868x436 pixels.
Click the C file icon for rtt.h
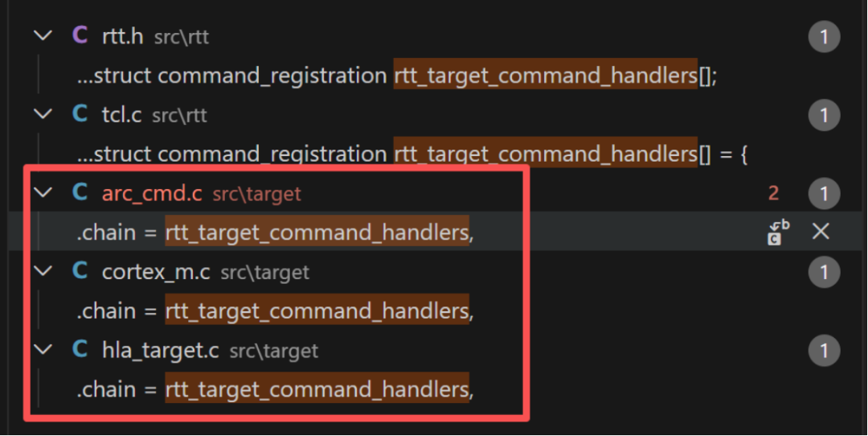click(x=80, y=35)
